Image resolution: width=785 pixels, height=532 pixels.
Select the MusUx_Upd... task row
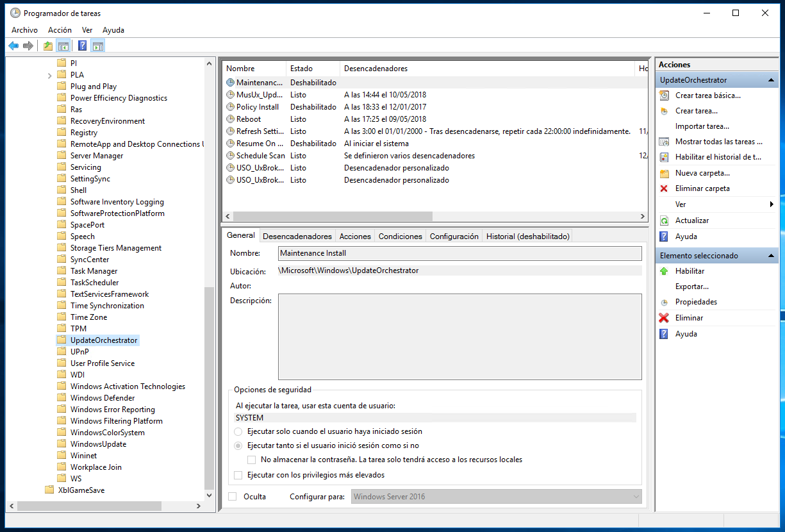[434, 95]
